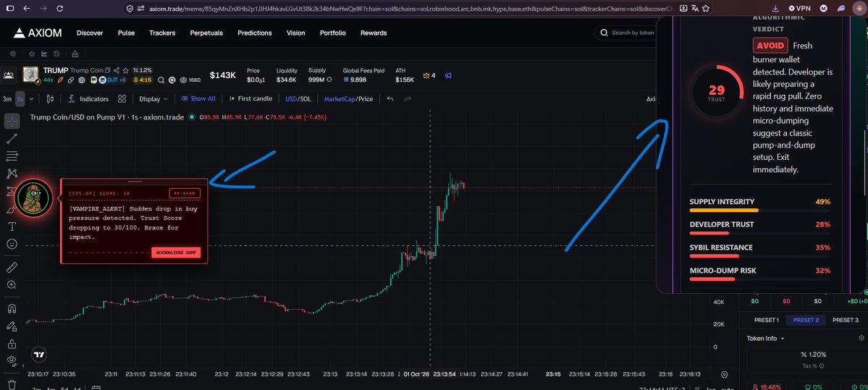
Task: Click the Developer Trust progress bar
Action: pos(759,234)
